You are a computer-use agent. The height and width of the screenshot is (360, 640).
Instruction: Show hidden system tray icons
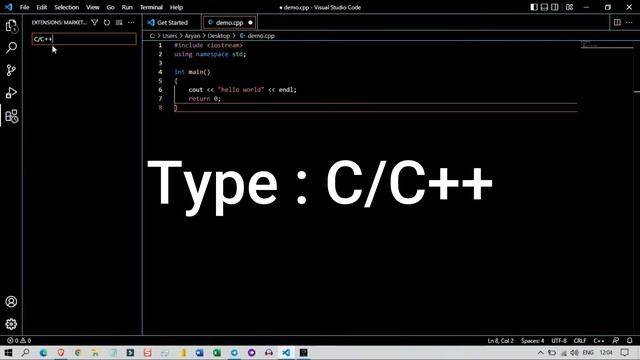coord(540,353)
